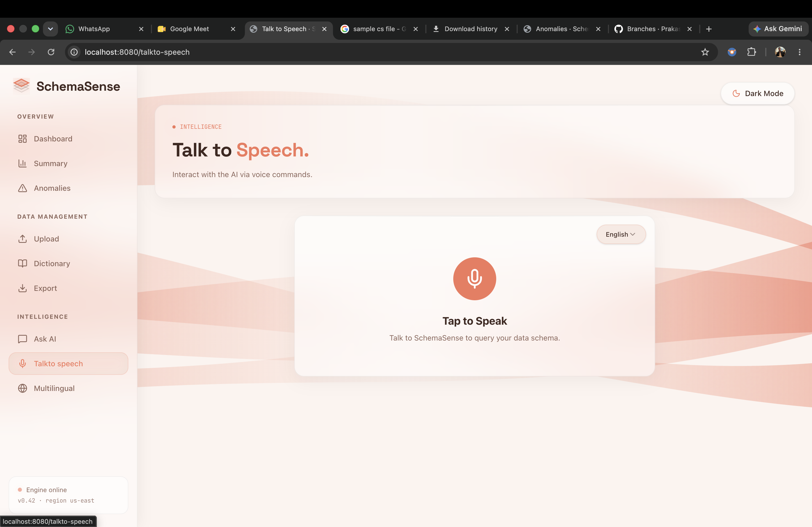Viewport: 812px width, 527px height.
Task: Click the Dashboard grid icon
Action: point(23,139)
